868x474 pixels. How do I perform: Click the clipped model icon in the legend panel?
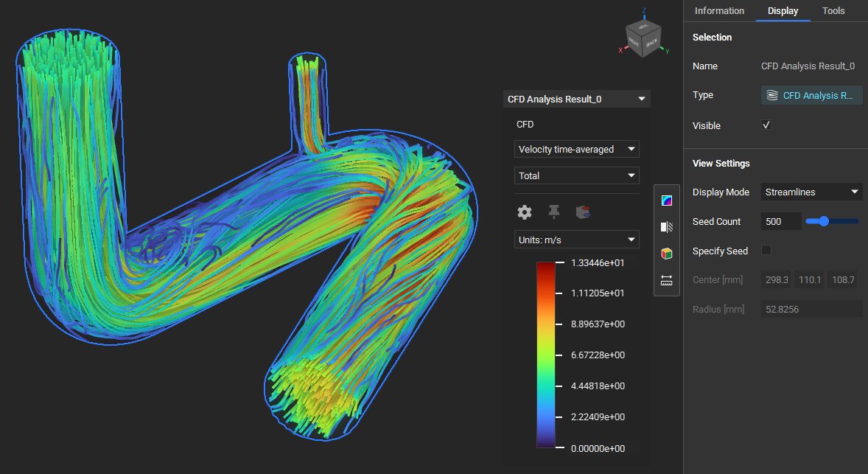581,212
